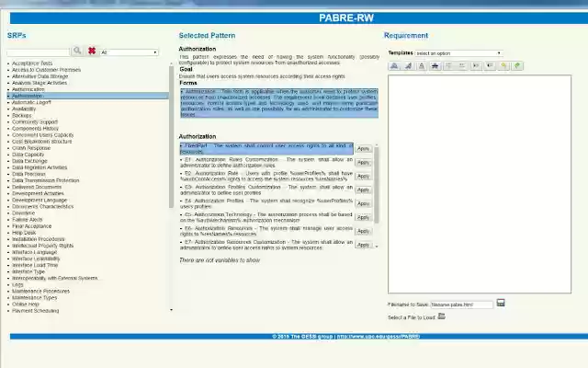Select 'Data Exchange' pattern
The height and width of the screenshot is (368, 588).
[29, 161]
